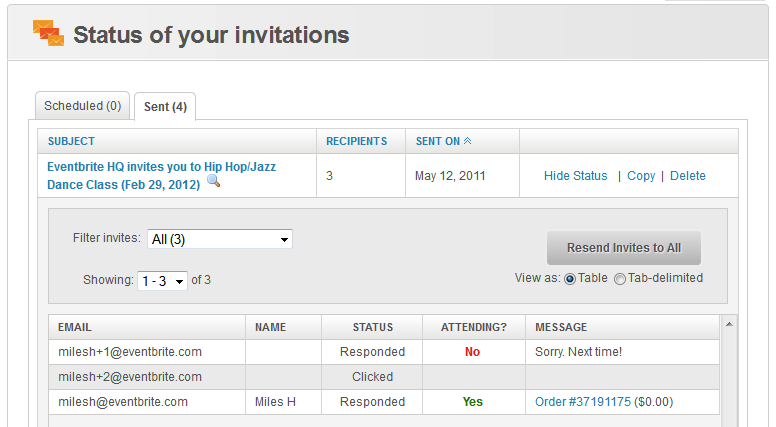Click the Sent On sort arrow icon
The height and width of the screenshot is (427, 776).
click(x=467, y=141)
